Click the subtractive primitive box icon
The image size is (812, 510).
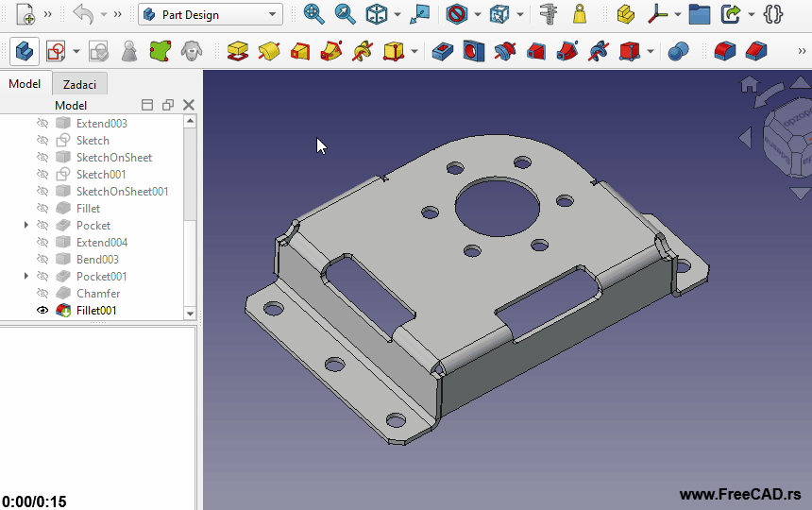click(x=630, y=51)
